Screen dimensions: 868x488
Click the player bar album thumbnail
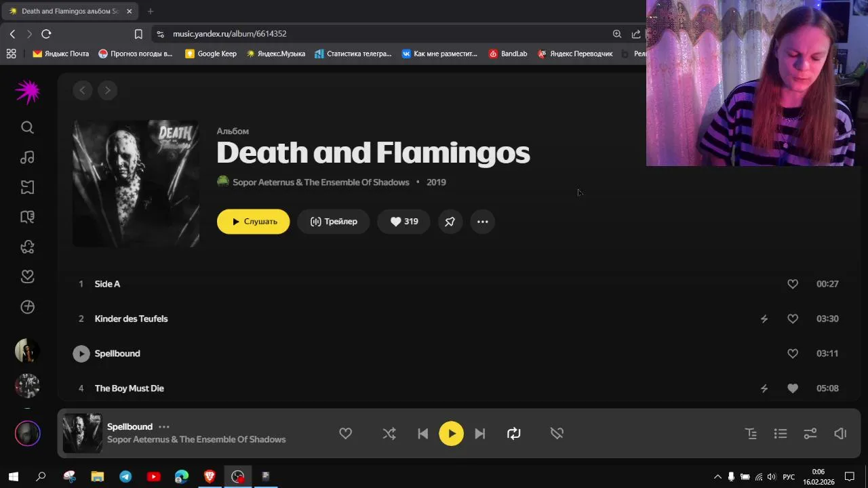82,434
